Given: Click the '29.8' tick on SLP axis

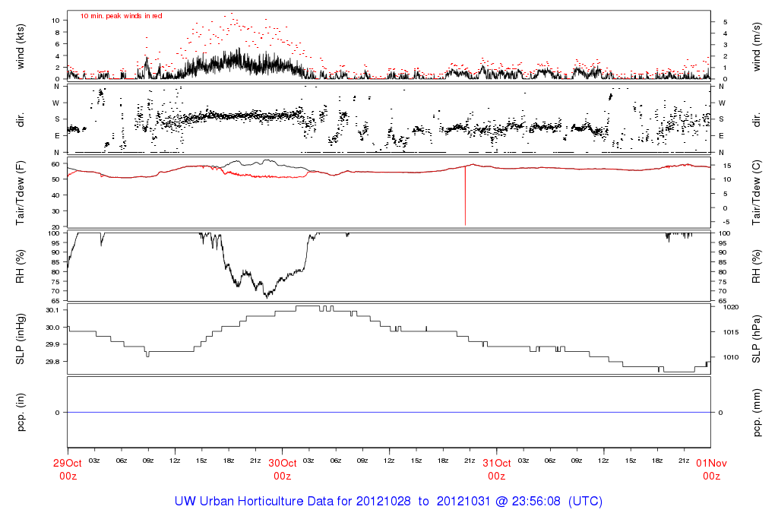Looking at the screenshot, I should point(52,362).
